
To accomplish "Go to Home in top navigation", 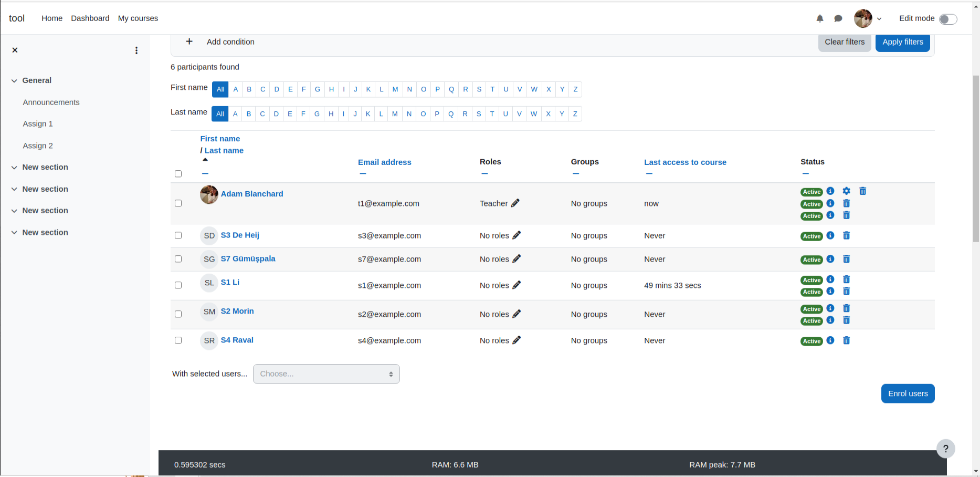I will pyautogui.click(x=52, y=18).
